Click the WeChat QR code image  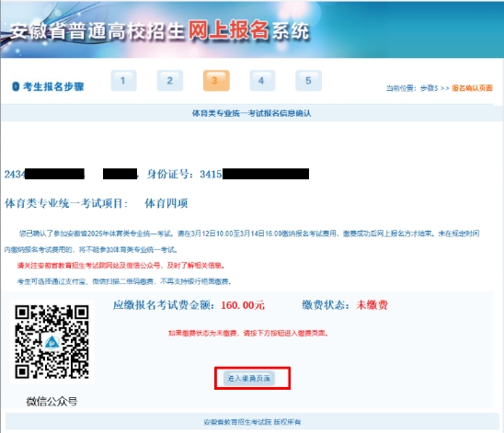pos(52,341)
